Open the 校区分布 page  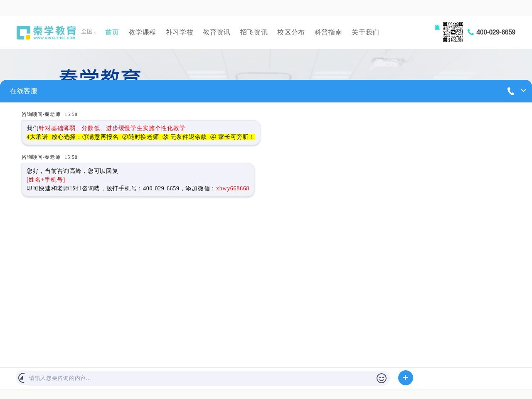(x=291, y=32)
